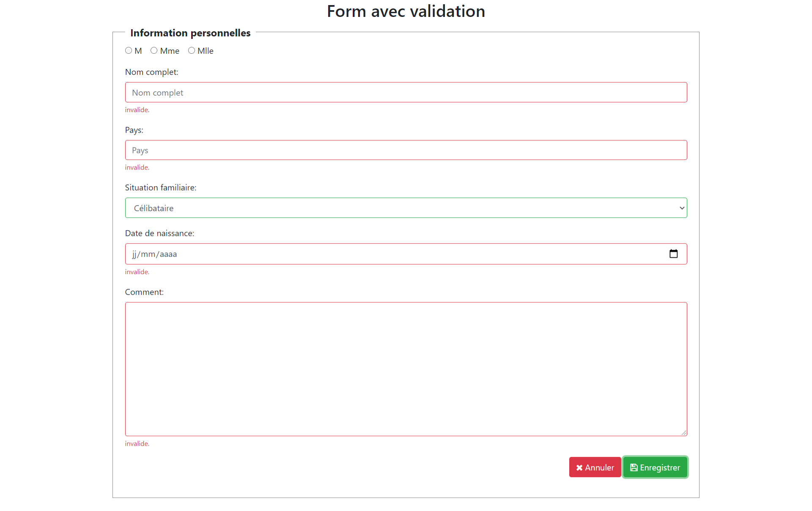Click the jj/mm/aaaa date text

(154, 254)
